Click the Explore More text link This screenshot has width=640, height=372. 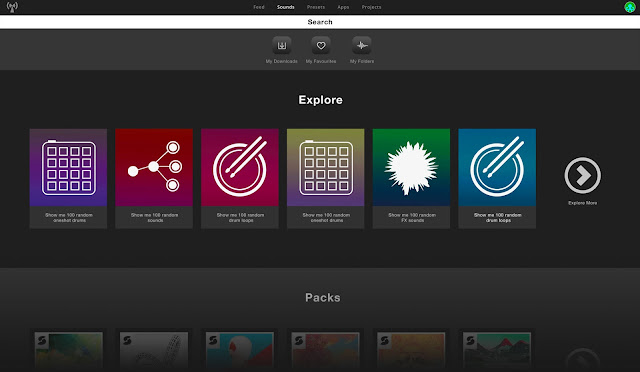click(x=582, y=203)
